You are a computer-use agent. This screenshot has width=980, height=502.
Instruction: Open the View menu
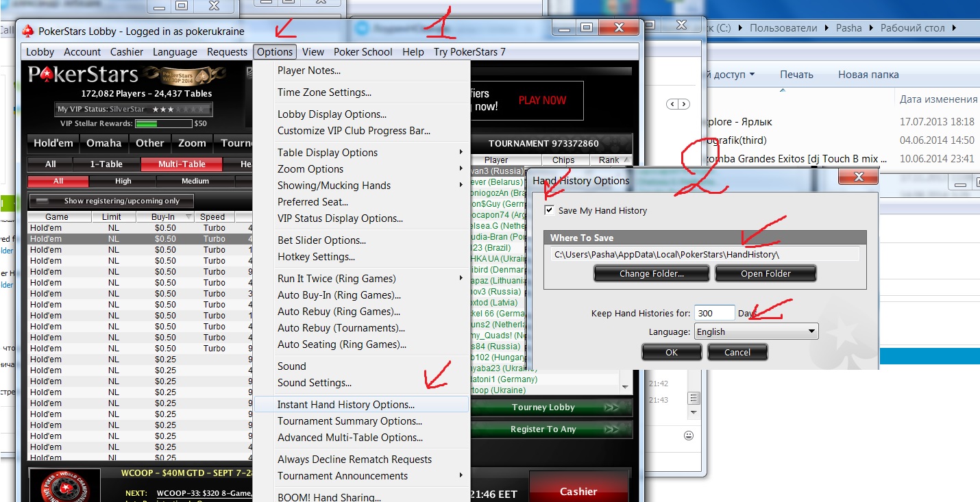pyautogui.click(x=313, y=52)
